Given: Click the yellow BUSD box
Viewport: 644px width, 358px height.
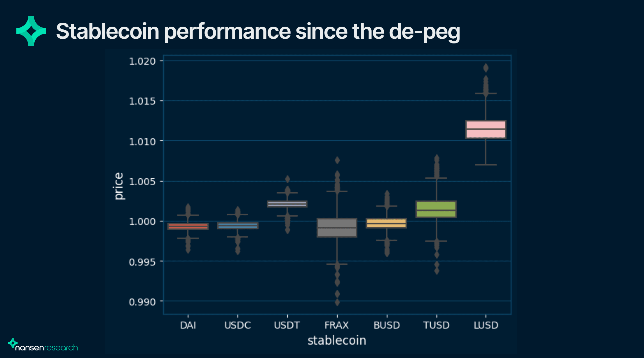Looking at the screenshot, I should pos(387,223).
